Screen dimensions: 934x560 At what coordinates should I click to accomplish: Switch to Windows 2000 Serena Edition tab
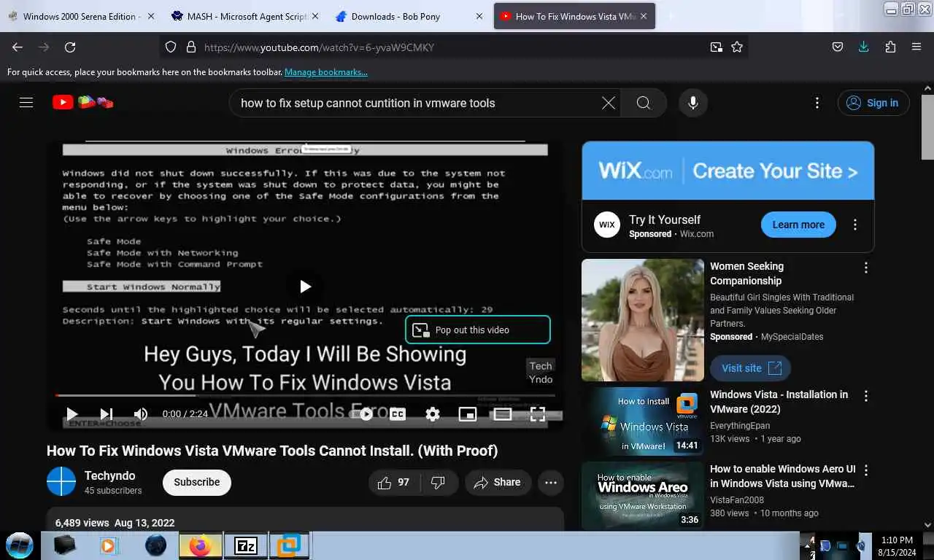point(80,16)
